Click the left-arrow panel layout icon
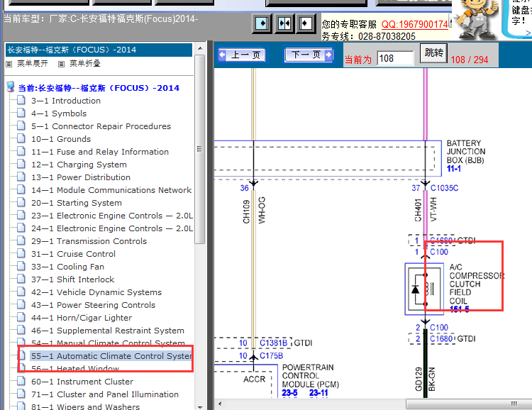 click(x=305, y=23)
